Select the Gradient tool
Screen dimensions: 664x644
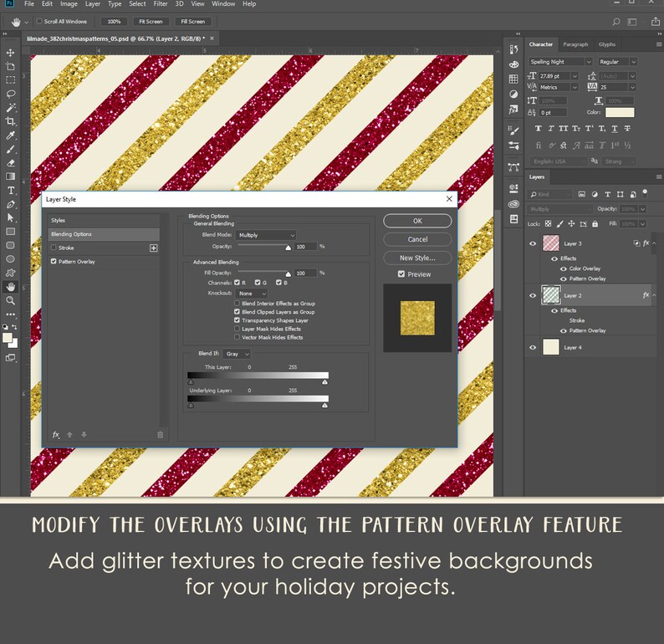coord(11,176)
